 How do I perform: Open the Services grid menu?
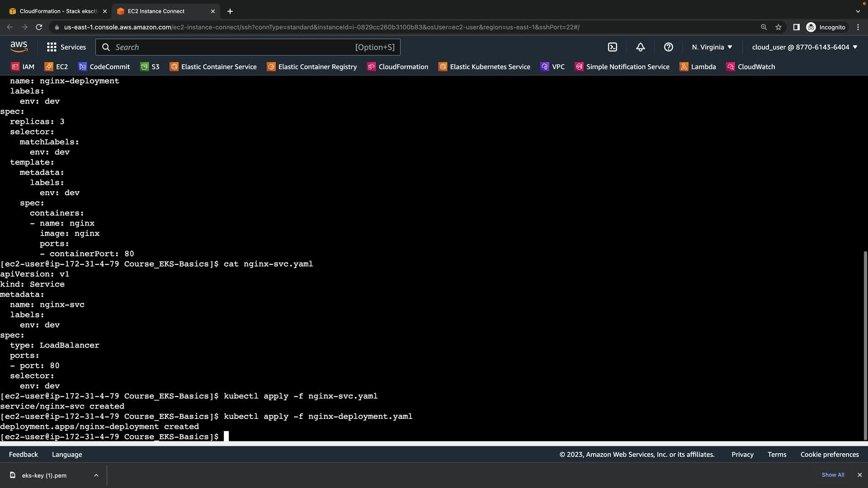(x=66, y=47)
